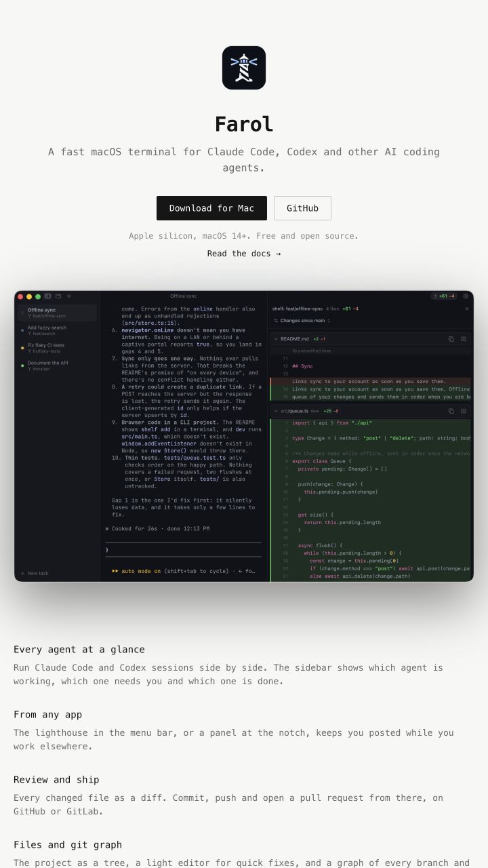
Task: Click the green zoom window button in app
Action: pyautogui.click(x=38, y=296)
